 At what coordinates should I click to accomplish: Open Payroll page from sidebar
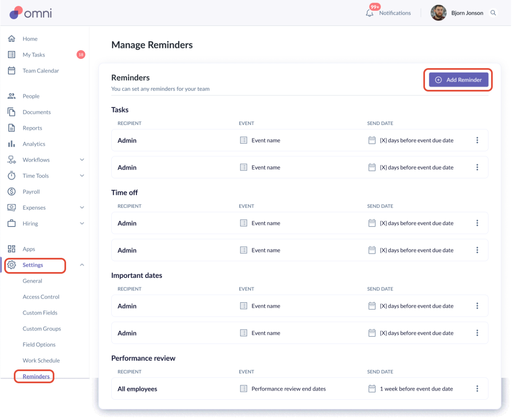[x=31, y=192]
